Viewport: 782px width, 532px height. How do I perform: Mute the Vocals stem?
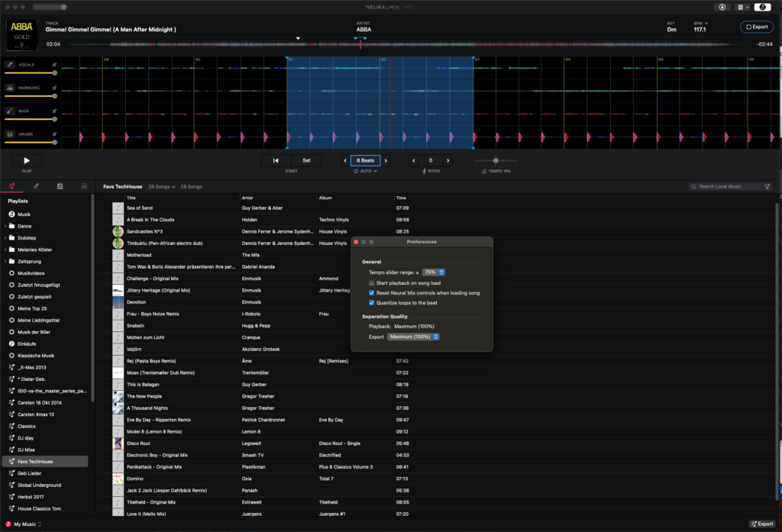pos(54,64)
